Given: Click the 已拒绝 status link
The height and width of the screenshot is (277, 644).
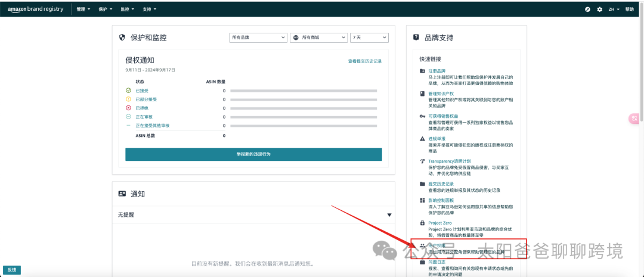Looking at the screenshot, I should (142, 108).
